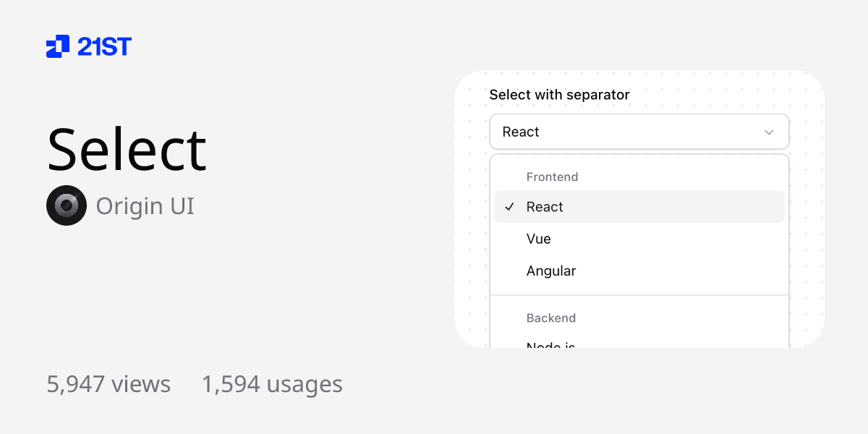Select the partially visible Node.js option
This screenshot has height=434, width=868.
[551, 346]
